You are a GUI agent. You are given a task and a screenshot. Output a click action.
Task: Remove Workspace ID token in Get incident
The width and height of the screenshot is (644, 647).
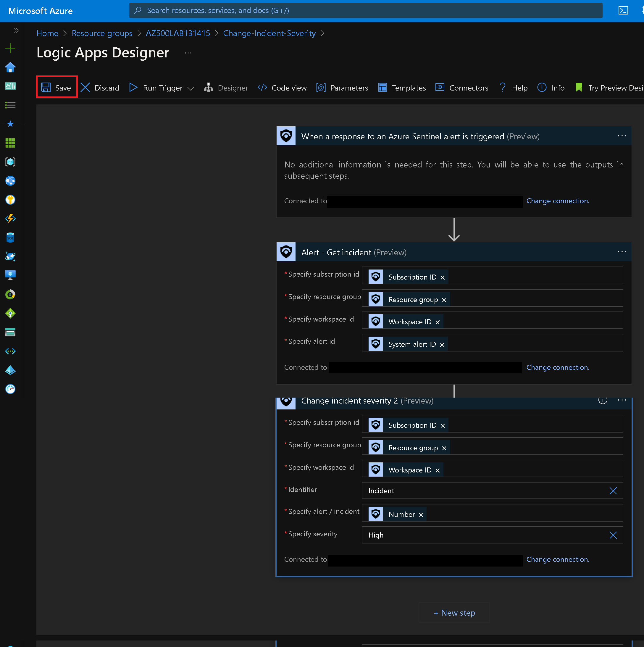point(438,322)
